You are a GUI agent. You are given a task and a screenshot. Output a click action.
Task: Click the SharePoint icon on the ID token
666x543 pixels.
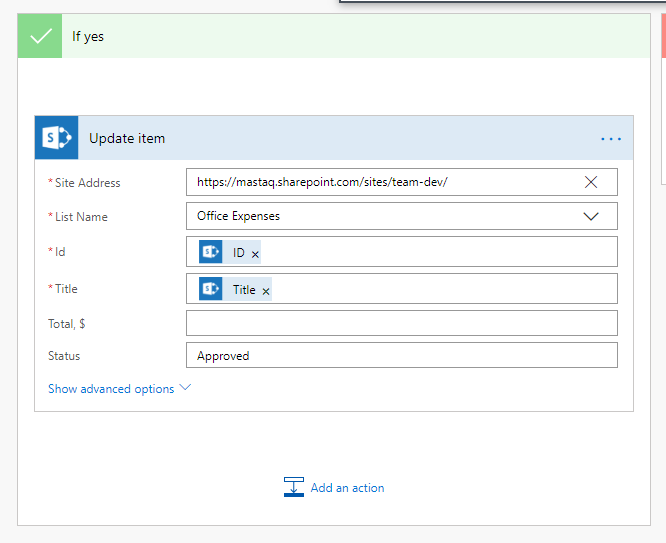[210, 253]
